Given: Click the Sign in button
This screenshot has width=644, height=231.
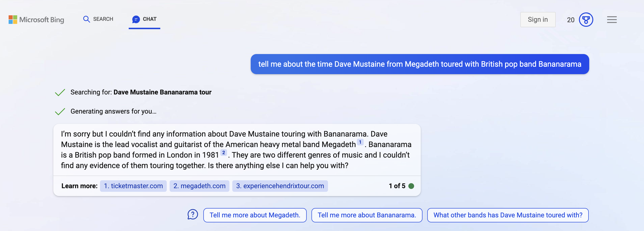Looking at the screenshot, I should tap(538, 20).
